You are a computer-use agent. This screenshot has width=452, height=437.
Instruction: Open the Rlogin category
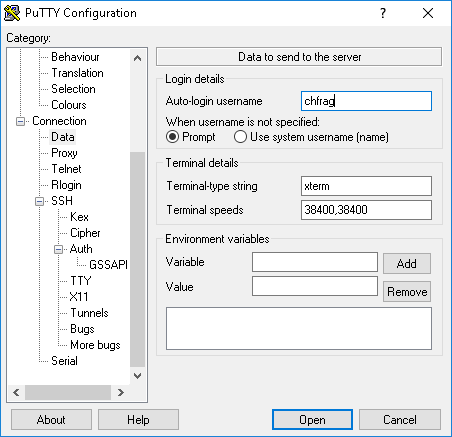(x=66, y=185)
